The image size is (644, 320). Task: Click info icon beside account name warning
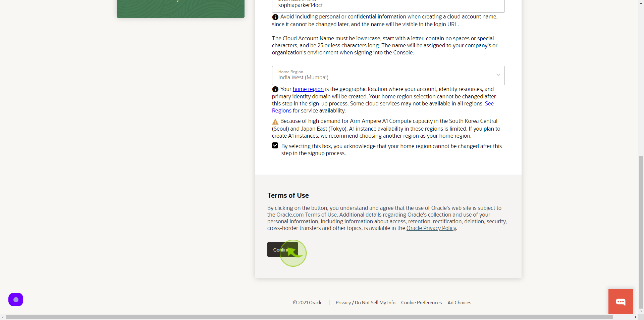pyautogui.click(x=275, y=17)
